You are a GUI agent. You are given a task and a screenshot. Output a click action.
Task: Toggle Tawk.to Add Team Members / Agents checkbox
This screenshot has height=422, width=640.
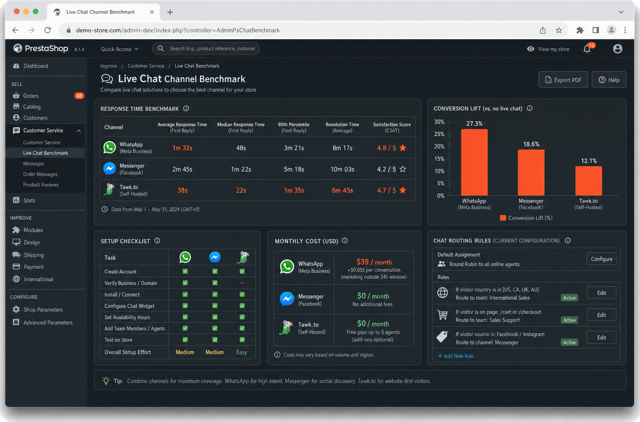coord(242,329)
